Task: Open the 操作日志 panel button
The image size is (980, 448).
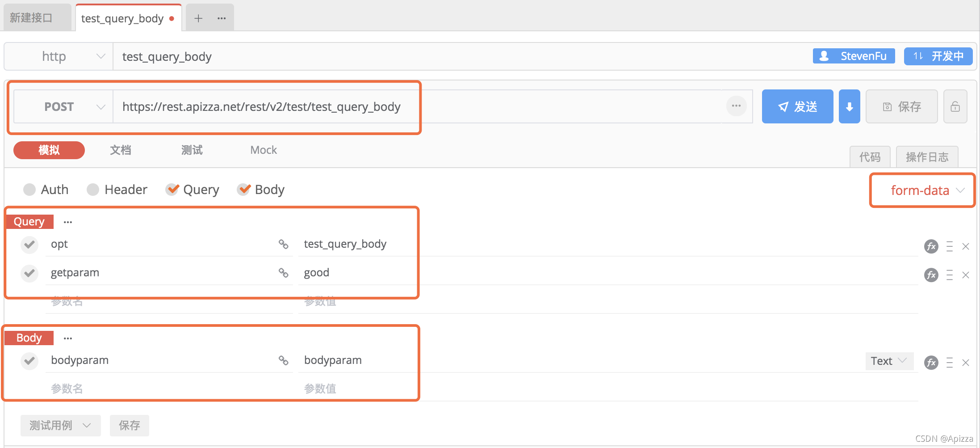Action: [x=927, y=157]
